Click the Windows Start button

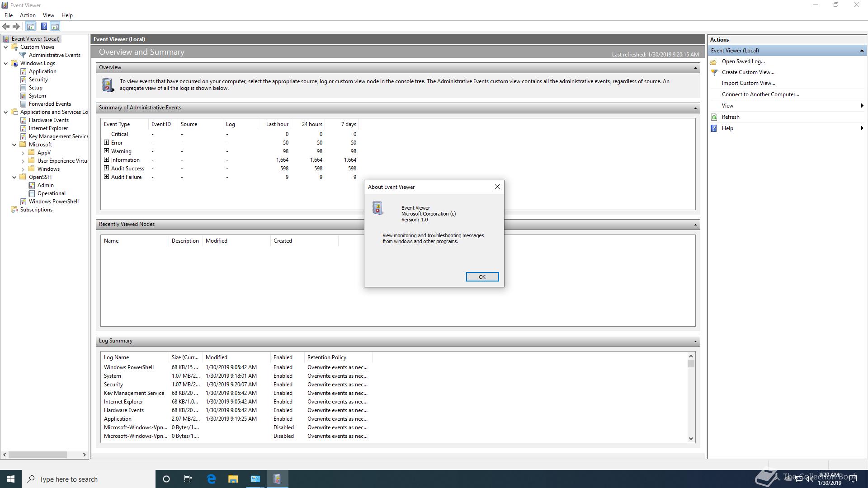(x=11, y=479)
